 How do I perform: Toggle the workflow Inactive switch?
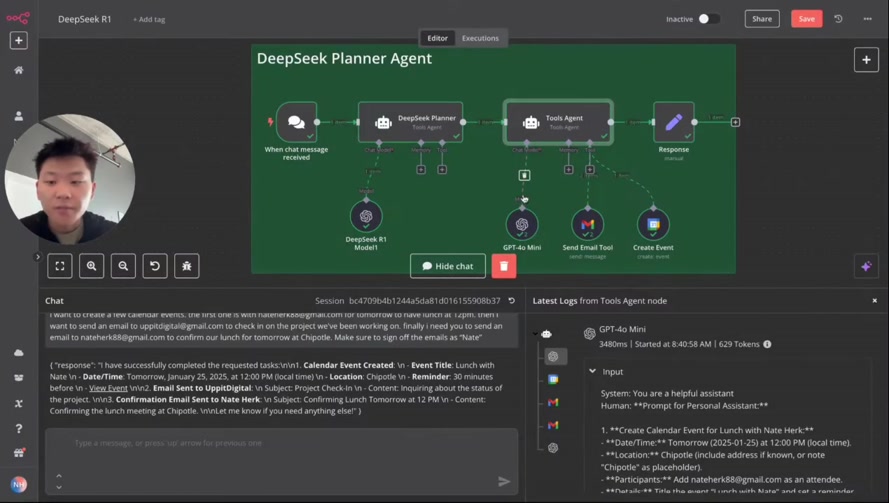pos(709,19)
